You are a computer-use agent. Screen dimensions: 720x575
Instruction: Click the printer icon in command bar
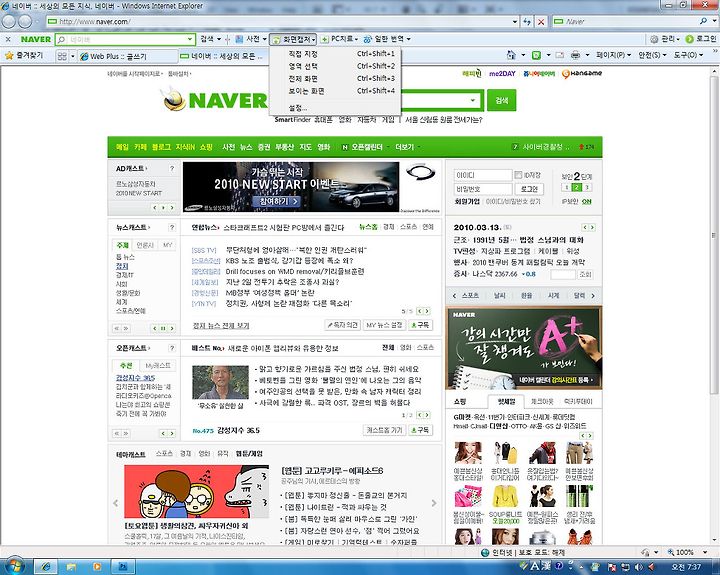[x=575, y=56]
